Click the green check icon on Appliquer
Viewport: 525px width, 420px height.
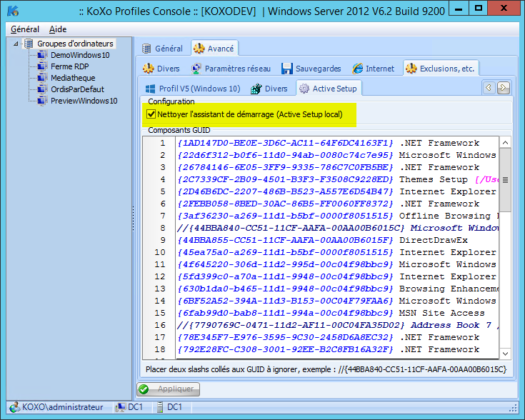tap(144, 389)
